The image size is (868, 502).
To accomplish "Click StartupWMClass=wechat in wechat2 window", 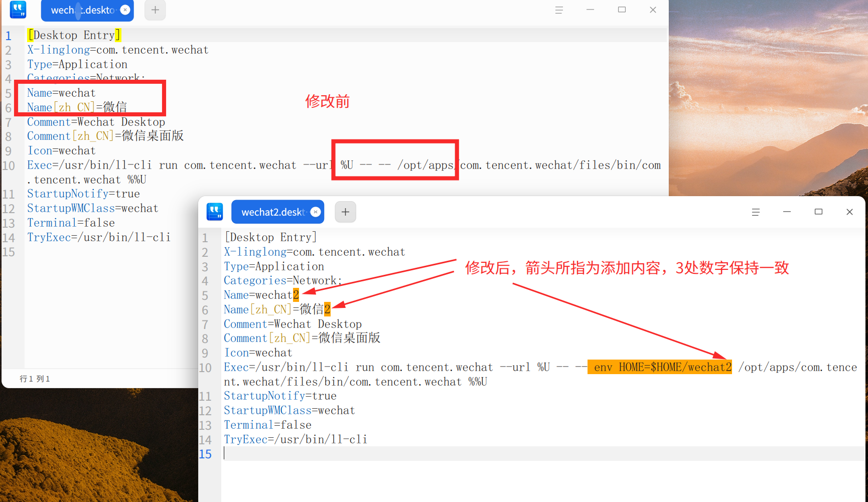I will [x=290, y=410].
